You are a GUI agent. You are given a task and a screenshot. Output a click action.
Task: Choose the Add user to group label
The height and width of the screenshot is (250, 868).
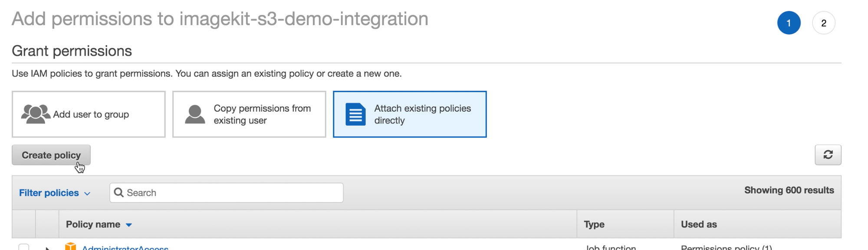[x=91, y=114]
